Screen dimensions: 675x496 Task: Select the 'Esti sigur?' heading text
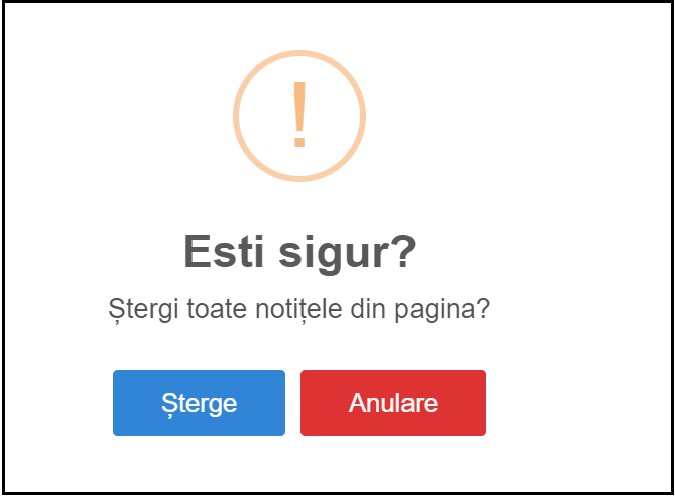click(300, 252)
